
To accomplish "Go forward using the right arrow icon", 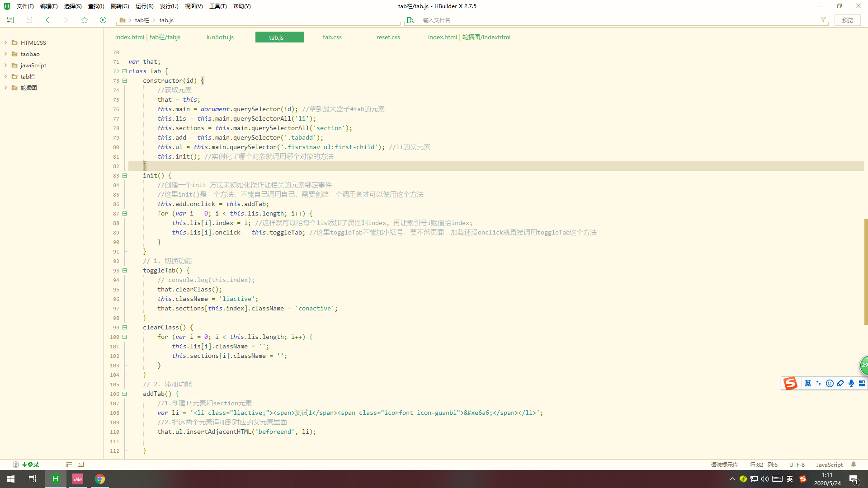I will 66,20.
